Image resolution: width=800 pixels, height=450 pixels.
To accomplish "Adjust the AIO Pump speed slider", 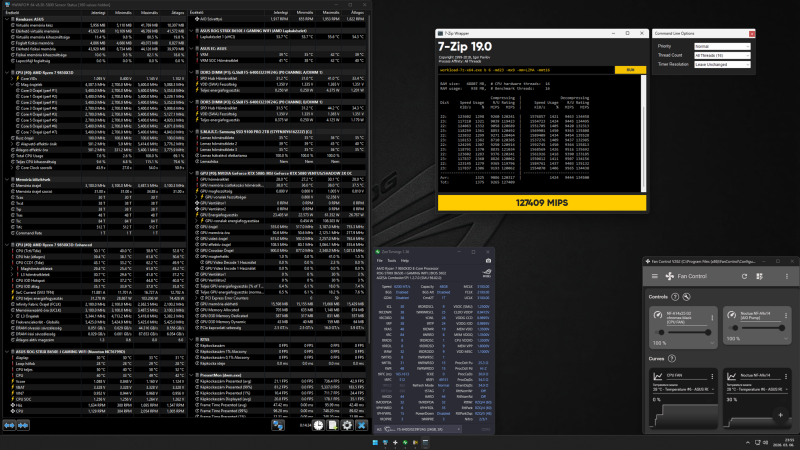I will [x=762, y=328].
